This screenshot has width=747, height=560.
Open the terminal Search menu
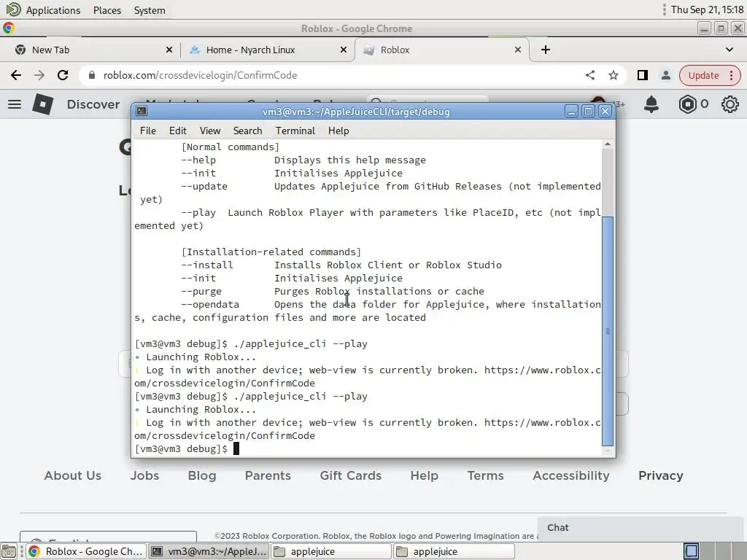pyautogui.click(x=248, y=131)
